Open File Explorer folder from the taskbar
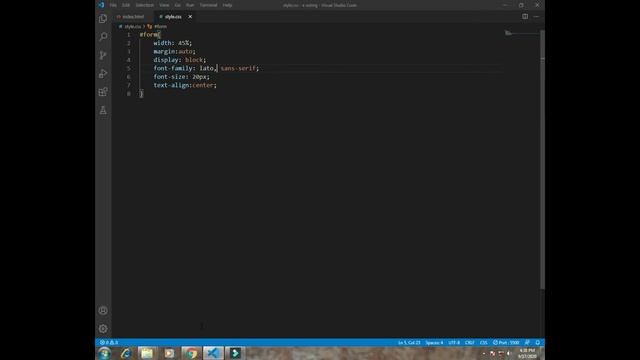Image resolution: width=640 pixels, height=360 pixels. pyautogui.click(x=147, y=353)
